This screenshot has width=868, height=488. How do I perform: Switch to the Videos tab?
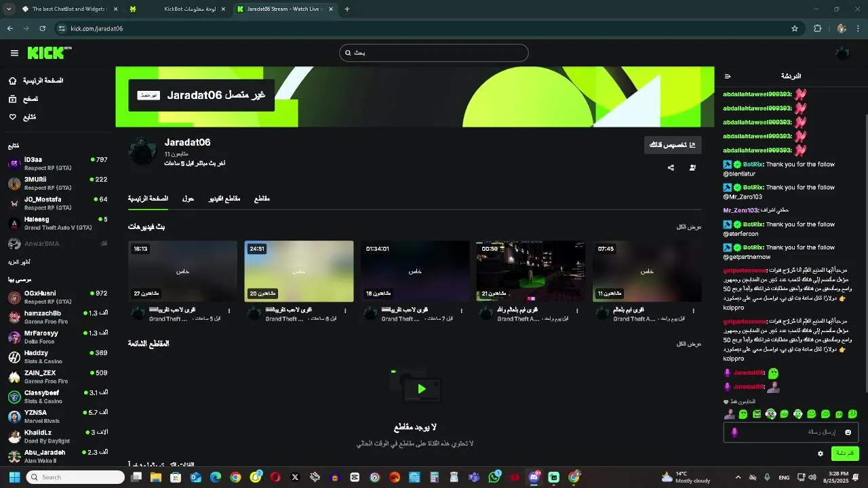(x=224, y=199)
